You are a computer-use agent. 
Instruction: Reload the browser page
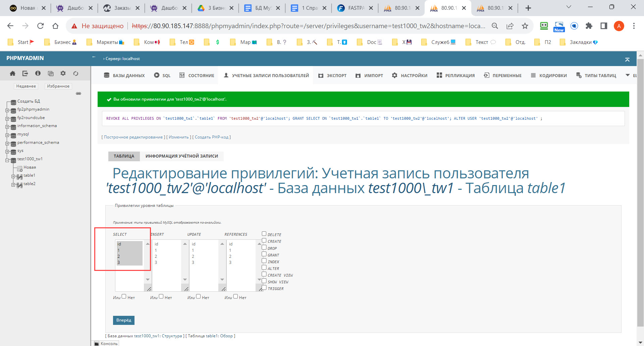tap(41, 26)
